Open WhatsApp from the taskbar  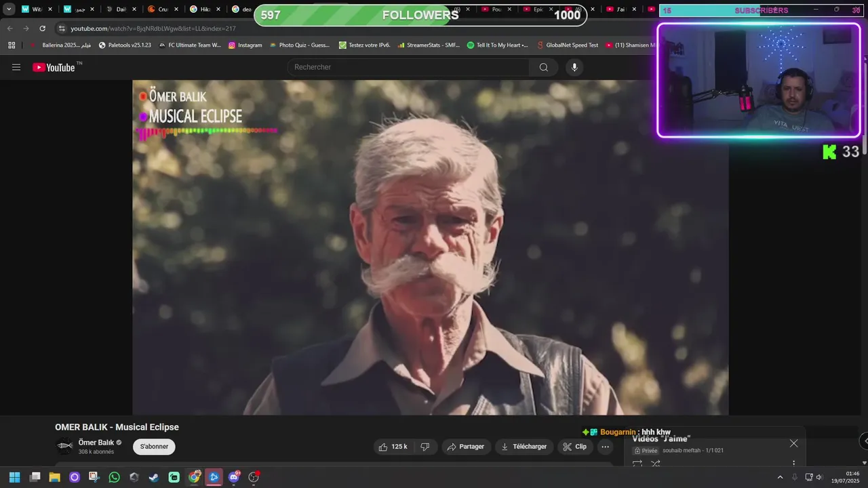click(114, 477)
